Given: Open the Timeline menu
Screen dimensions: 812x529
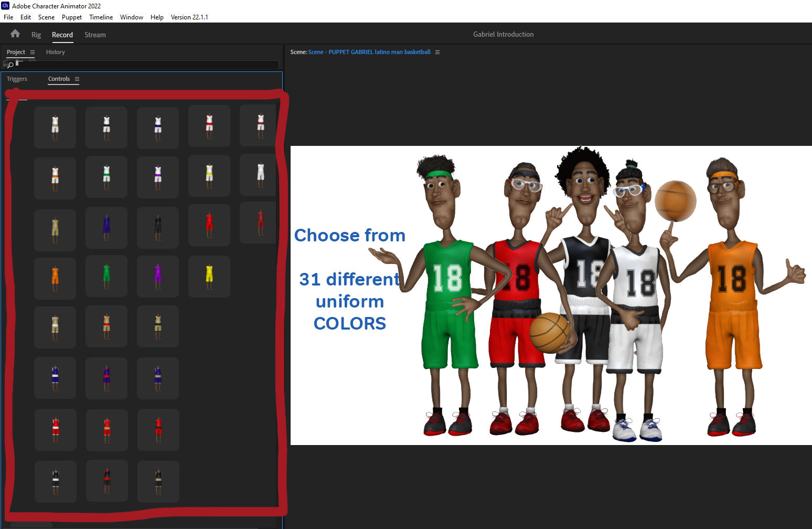Looking at the screenshot, I should [x=101, y=17].
